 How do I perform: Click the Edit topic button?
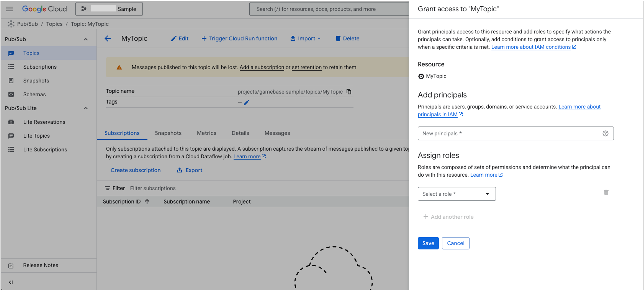pos(180,39)
